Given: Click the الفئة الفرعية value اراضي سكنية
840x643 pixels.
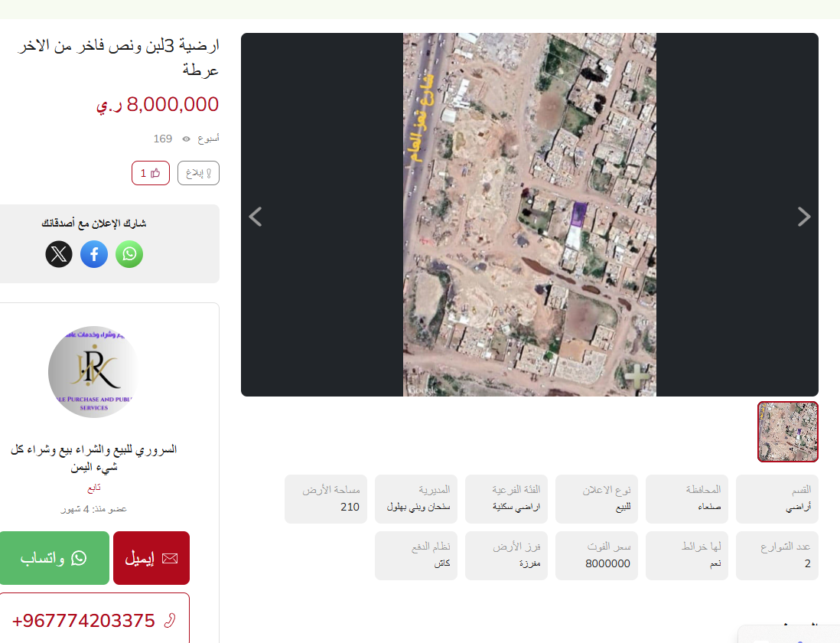Looking at the screenshot, I should 516,507.
